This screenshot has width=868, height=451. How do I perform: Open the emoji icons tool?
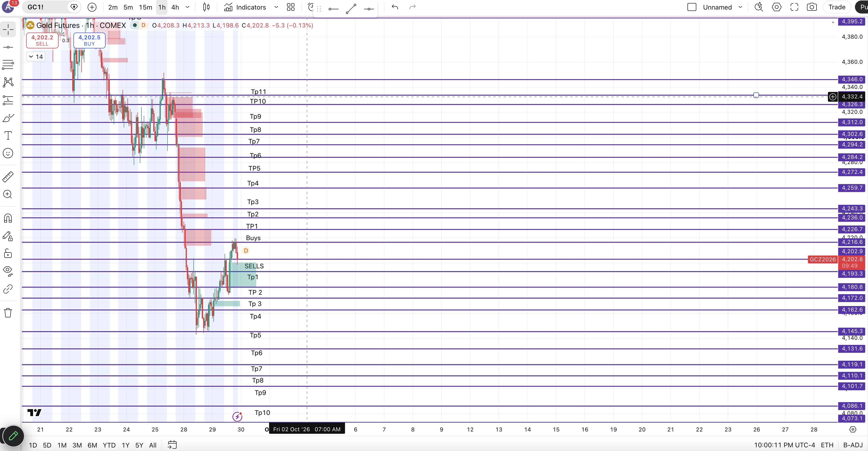tap(8, 153)
